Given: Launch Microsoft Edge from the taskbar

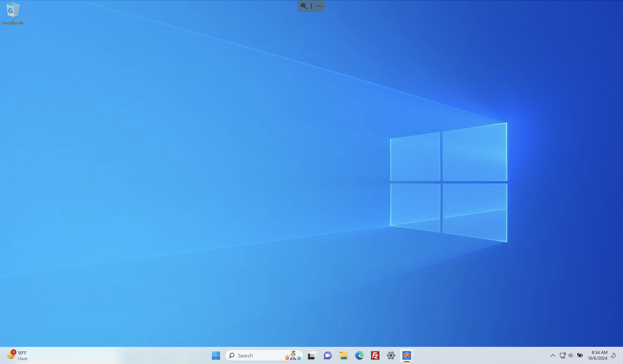Looking at the screenshot, I should click(x=359, y=356).
